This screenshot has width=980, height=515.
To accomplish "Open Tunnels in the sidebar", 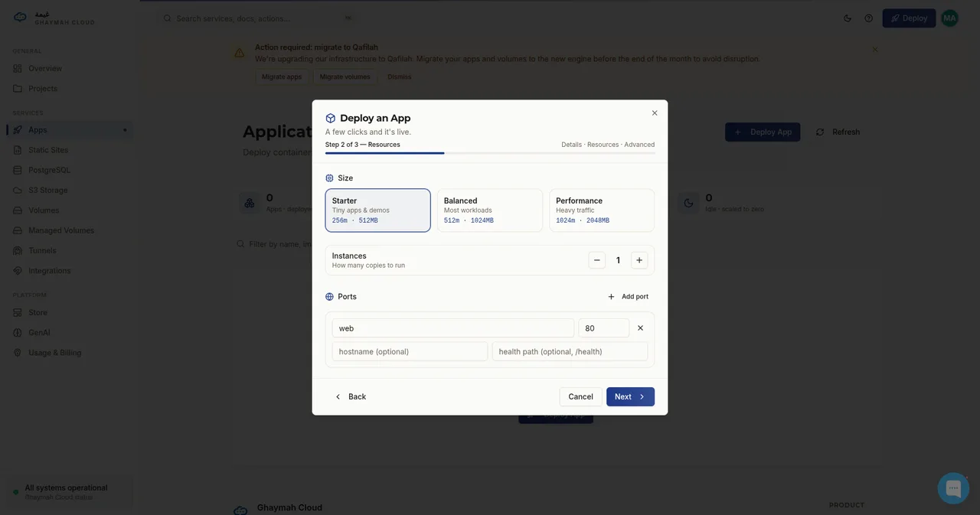I will (70, 251).
